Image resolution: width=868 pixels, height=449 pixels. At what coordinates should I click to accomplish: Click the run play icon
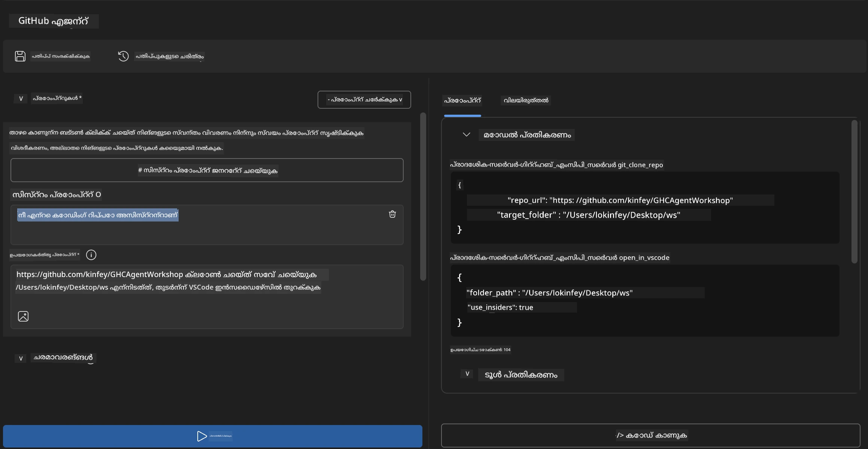tap(202, 436)
